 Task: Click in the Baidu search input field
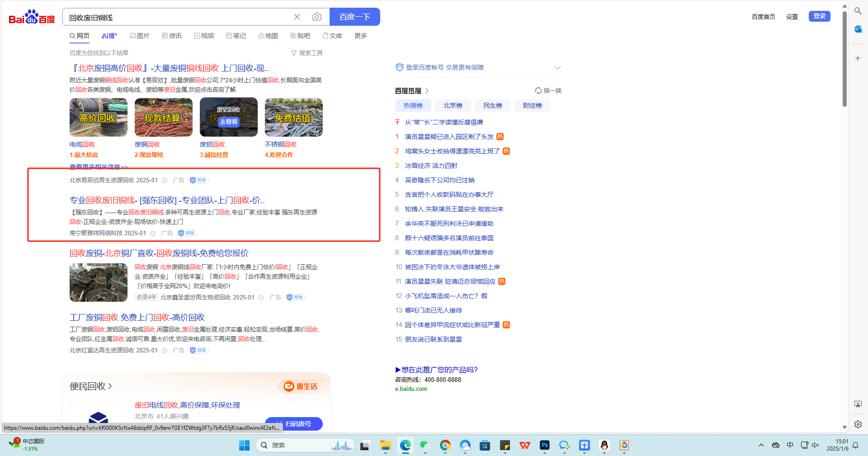[176, 17]
